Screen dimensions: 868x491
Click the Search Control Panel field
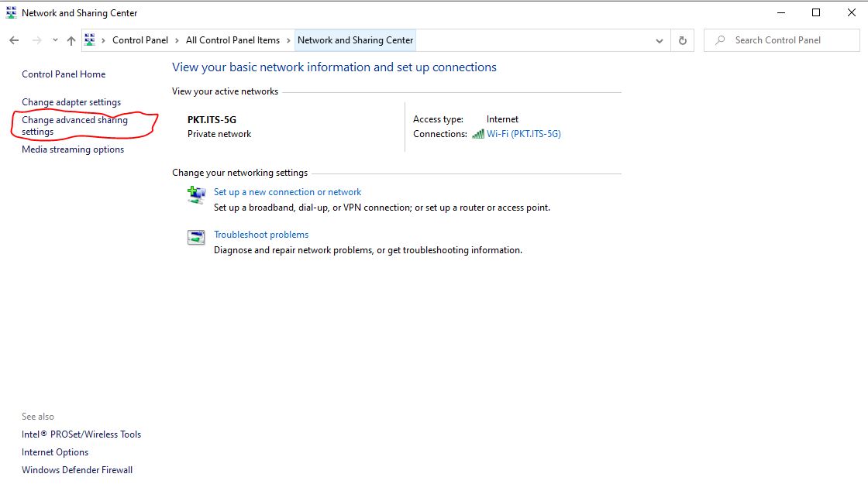coord(783,40)
